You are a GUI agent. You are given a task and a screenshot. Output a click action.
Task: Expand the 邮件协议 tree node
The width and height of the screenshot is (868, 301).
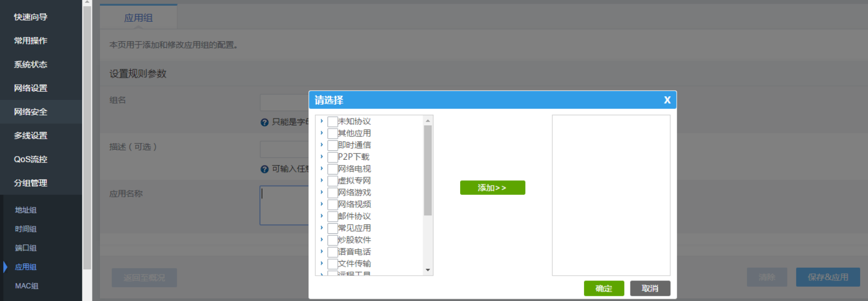[322, 216]
